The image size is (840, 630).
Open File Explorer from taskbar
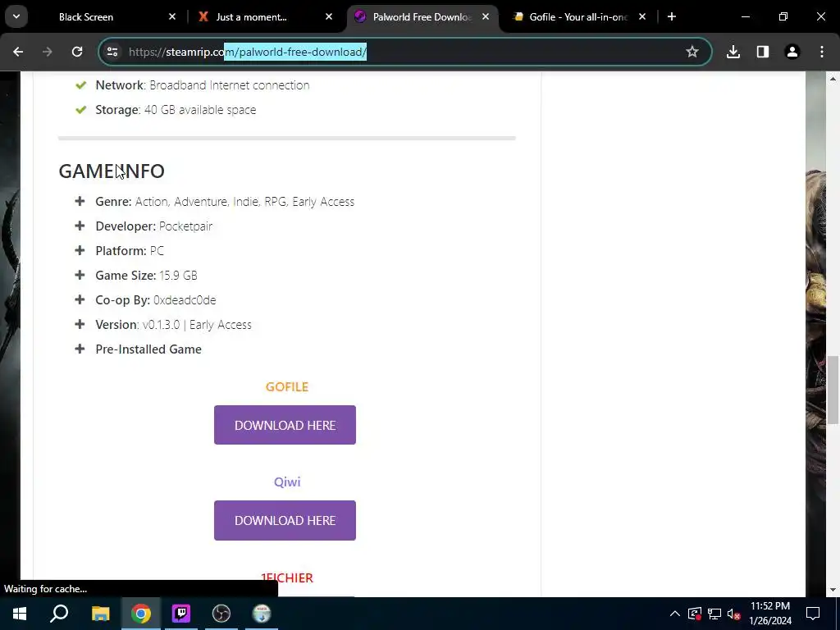pyautogui.click(x=100, y=614)
